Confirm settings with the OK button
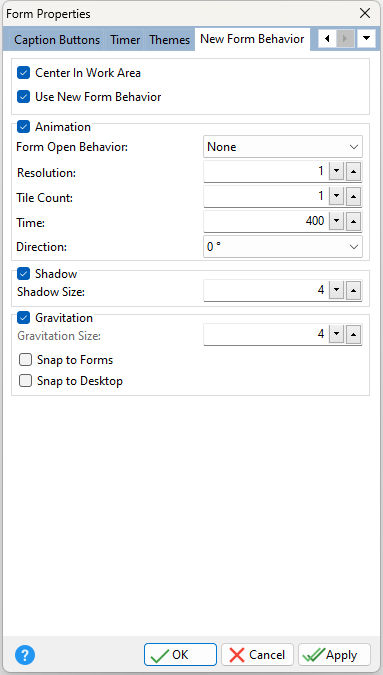Screen dimensions: 383x675 [x=180, y=655]
